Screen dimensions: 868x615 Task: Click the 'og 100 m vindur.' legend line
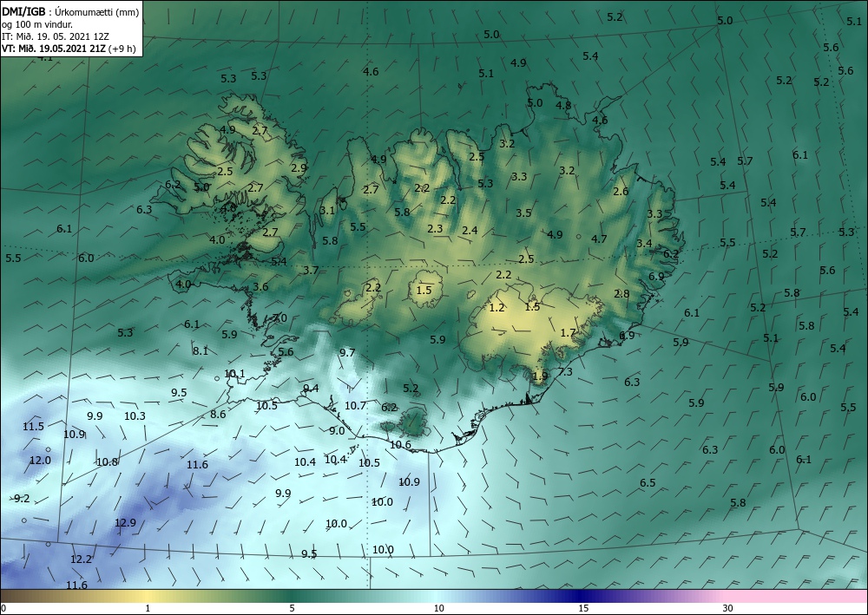pyautogui.click(x=37, y=24)
